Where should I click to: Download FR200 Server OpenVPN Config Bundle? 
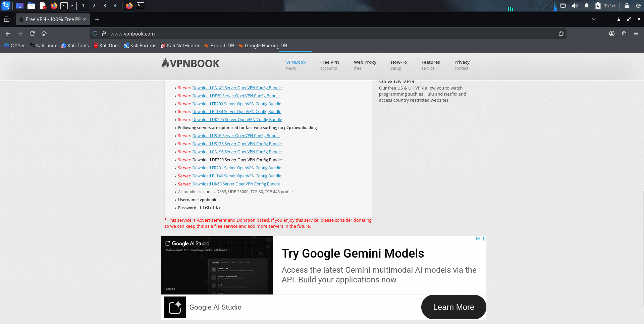tap(237, 104)
